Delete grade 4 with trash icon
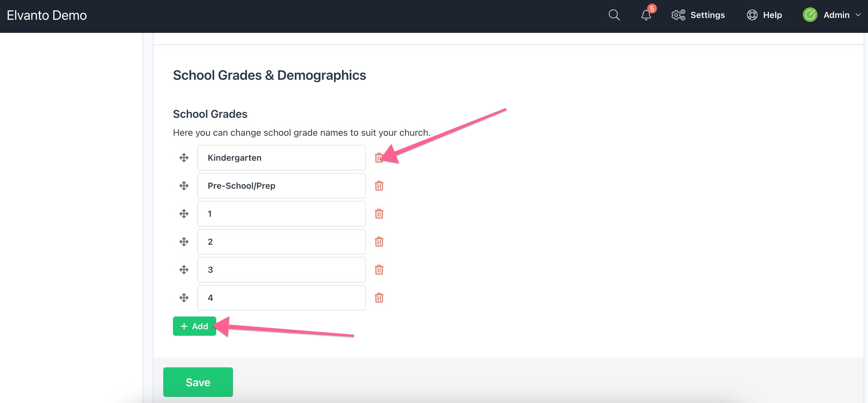Viewport: 868px width, 403px height. click(x=379, y=298)
